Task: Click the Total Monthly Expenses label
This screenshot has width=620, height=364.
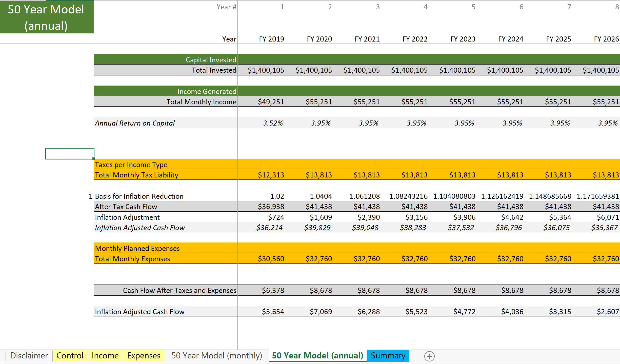Action: 132,259
